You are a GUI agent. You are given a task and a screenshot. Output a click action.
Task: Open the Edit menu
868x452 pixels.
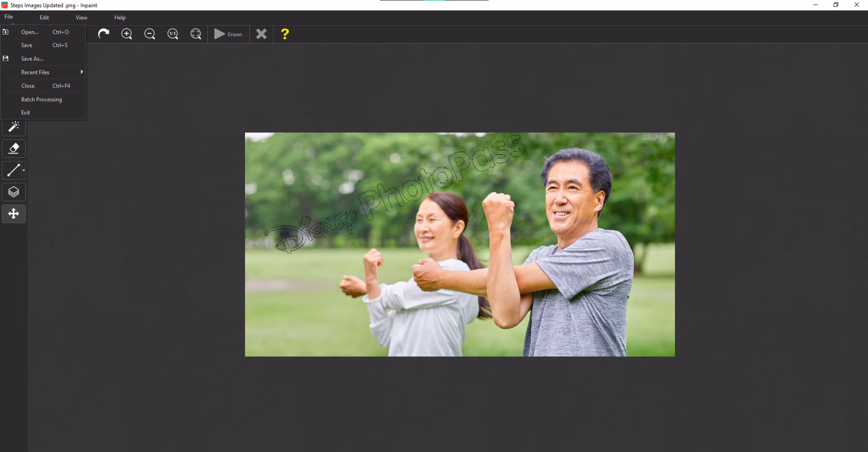(x=44, y=18)
